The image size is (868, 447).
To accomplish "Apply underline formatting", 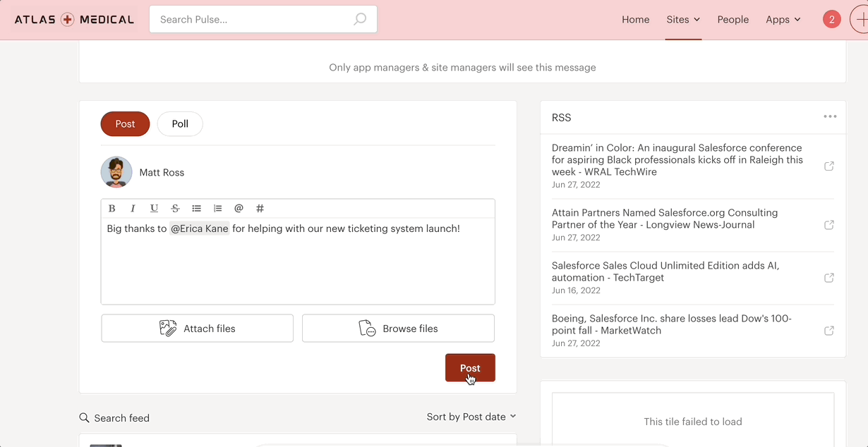I will [x=154, y=208].
